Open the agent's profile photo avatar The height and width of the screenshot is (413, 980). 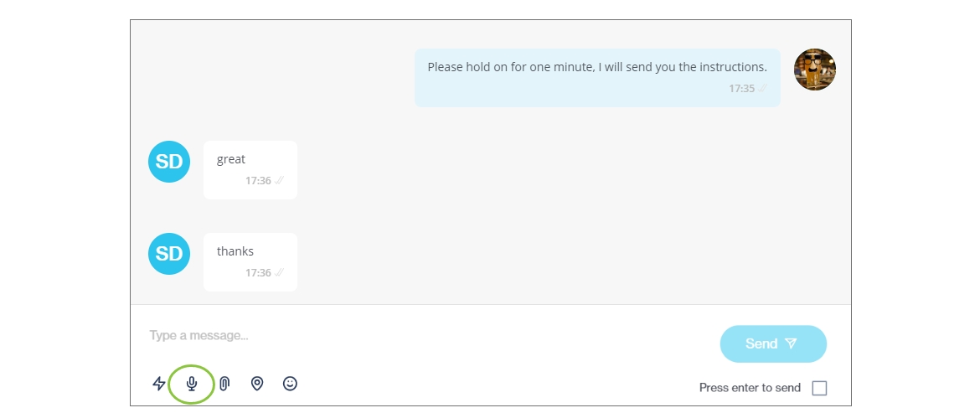click(815, 70)
